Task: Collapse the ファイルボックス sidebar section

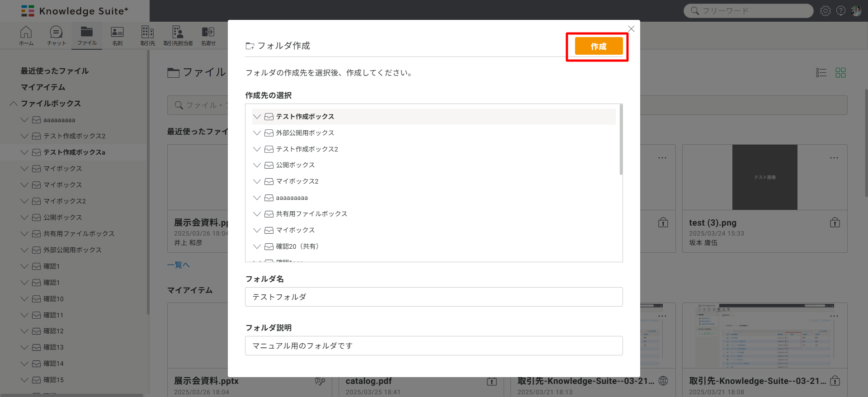Action: [14, 104]
